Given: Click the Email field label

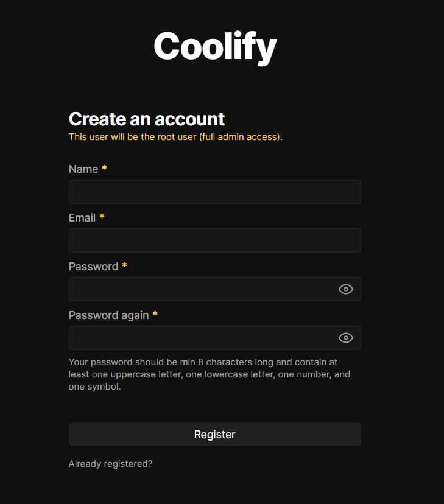Looking at the screenshot, I should [x=82, y=218].
